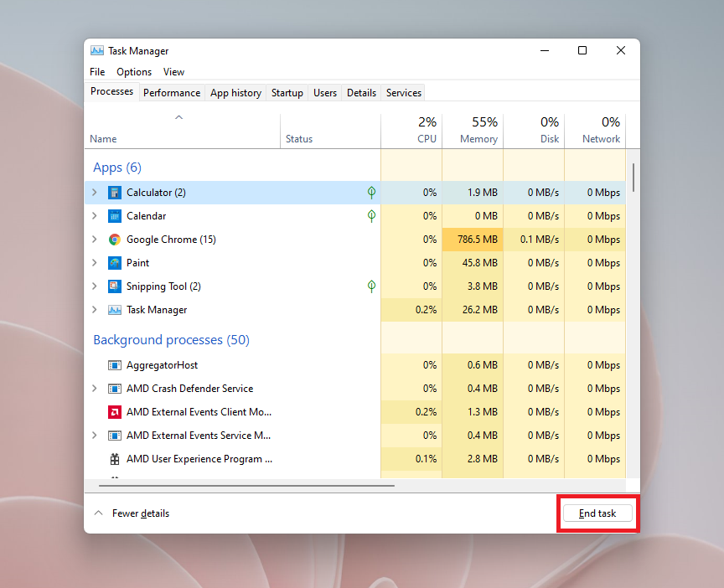Click the green leaf status icon for Snipping Tool

pos(371,286)
